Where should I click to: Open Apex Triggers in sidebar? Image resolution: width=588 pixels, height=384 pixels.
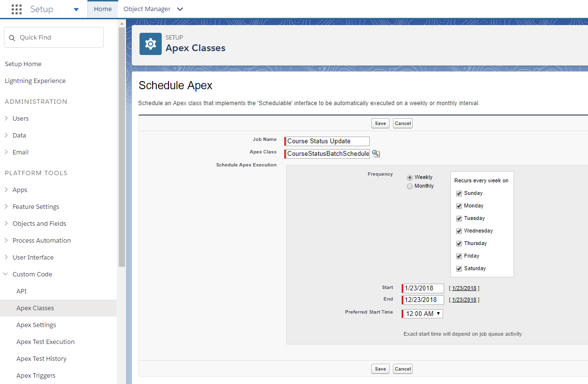36,375
